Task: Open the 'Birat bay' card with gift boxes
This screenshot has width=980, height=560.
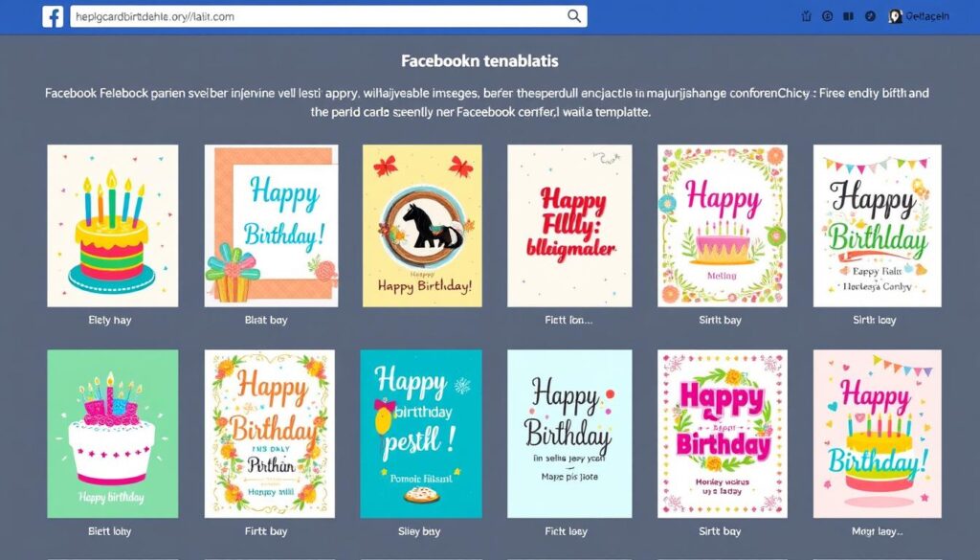Action: [266, 225]
